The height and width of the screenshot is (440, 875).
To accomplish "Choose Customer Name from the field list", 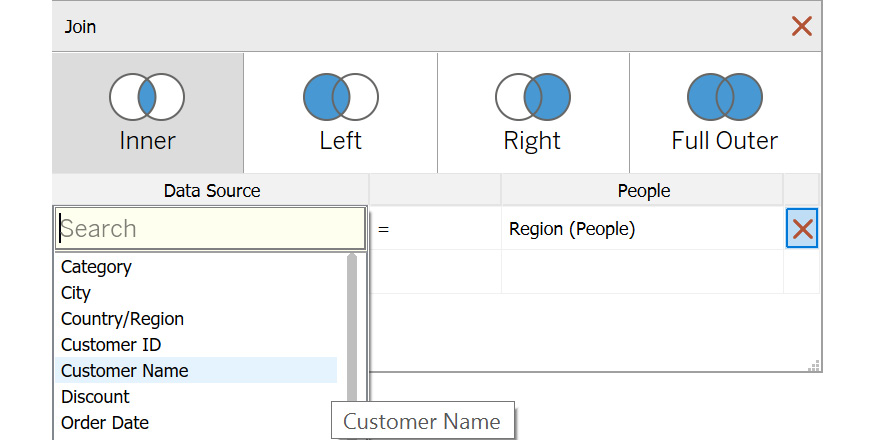I will click(x=196, y=370).
